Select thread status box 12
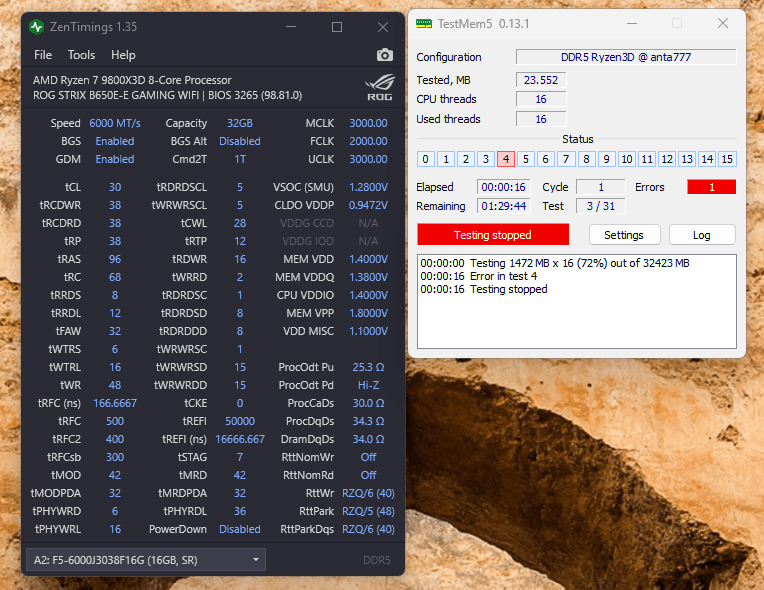 (x=667, y=159)
